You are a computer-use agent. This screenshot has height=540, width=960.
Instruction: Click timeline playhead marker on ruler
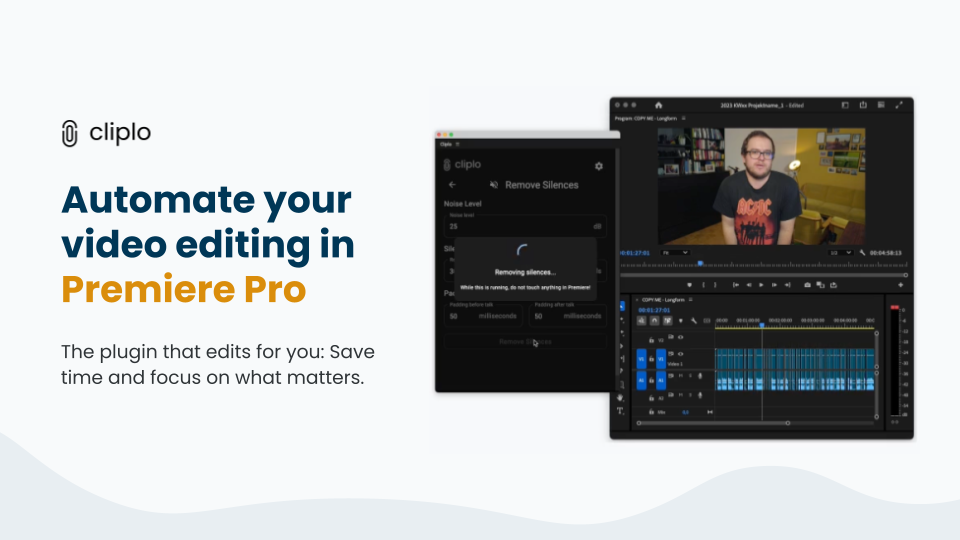pos(762,325)
